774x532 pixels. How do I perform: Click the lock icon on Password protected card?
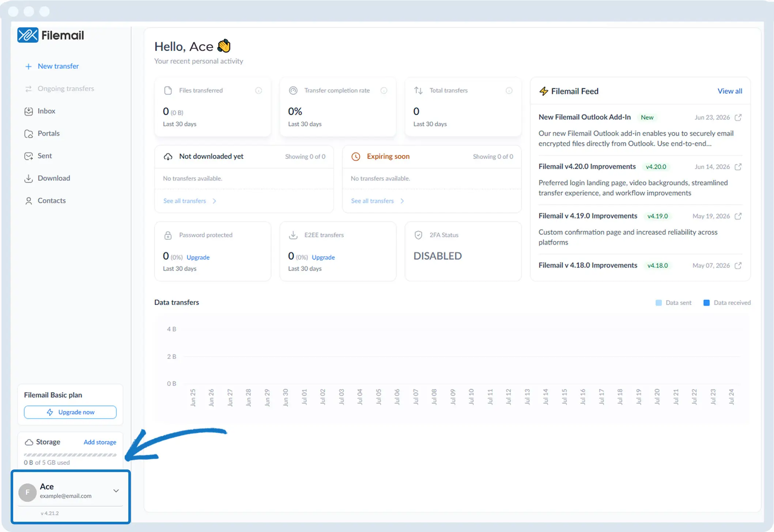coord(168,235)
